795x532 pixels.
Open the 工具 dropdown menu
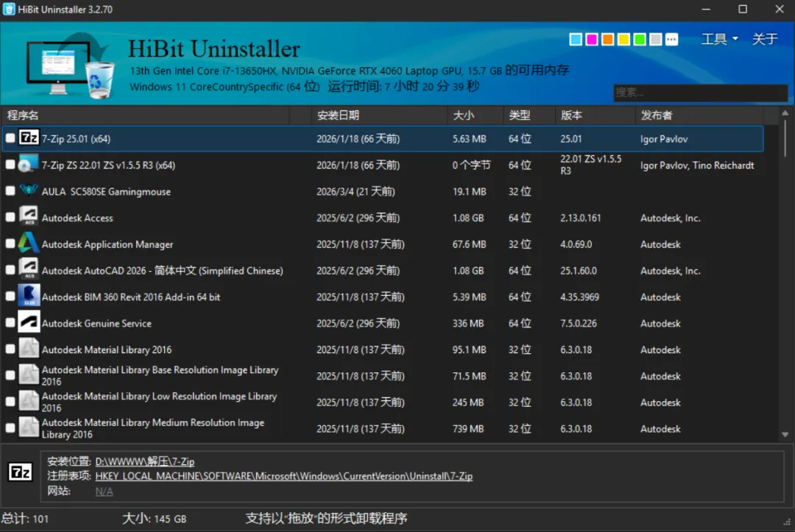point(719,39)
